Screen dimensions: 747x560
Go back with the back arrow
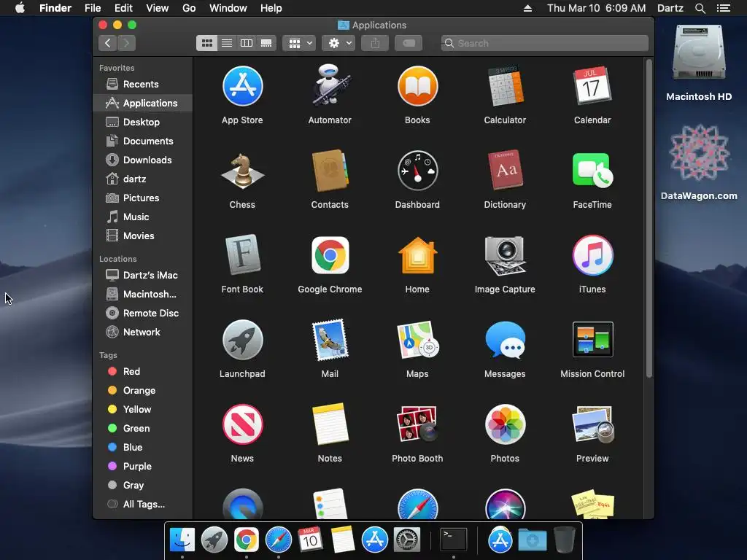pos(108,43)
